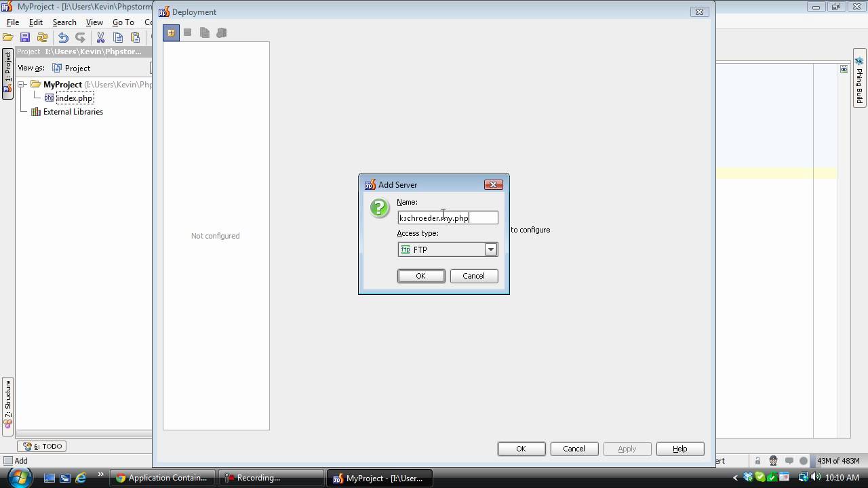Image resolution: width=868 pixels, height=488 pixels.
Task: Click the copy server icon in Deployment toolbar
Action: pos(205,33)
